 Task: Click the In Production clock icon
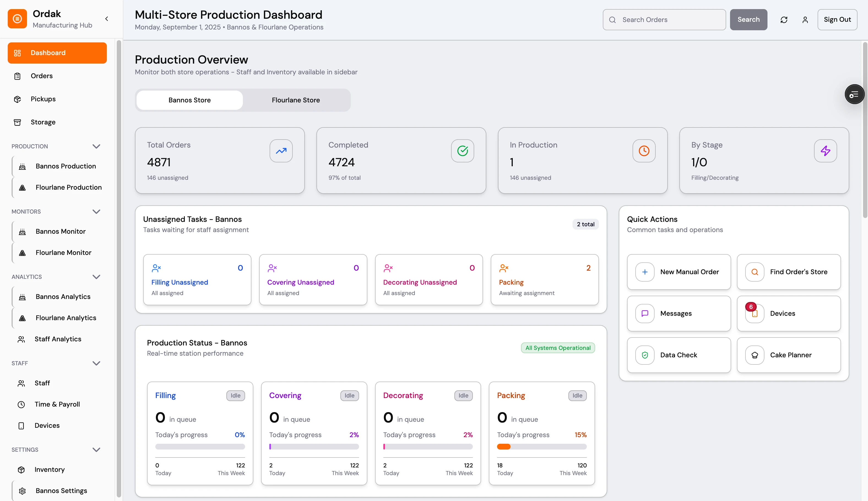[x=644, y=151]
